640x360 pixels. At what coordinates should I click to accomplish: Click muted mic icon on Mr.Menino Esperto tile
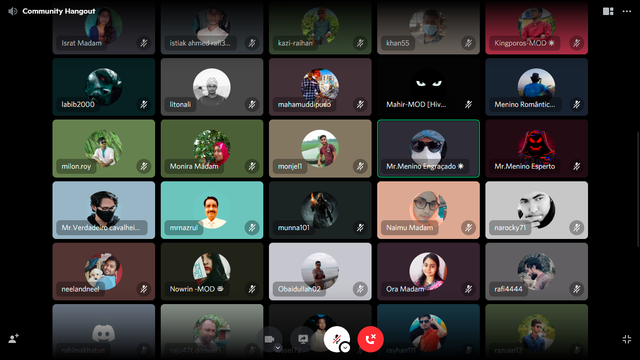click(x=576, y=166)
